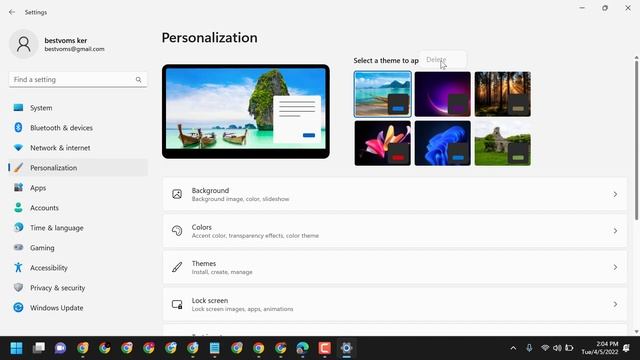Open the user profile avatar
This screenshot has height=360, width=640.
[x=24, y=44]
